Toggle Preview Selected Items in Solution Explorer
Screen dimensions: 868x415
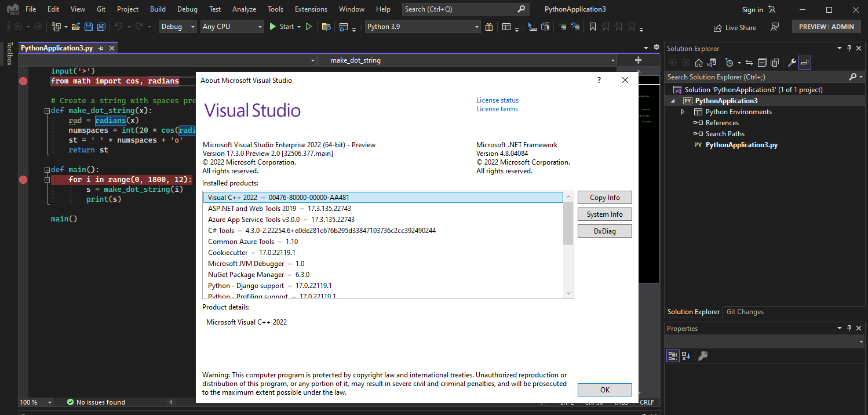[805, 63]
